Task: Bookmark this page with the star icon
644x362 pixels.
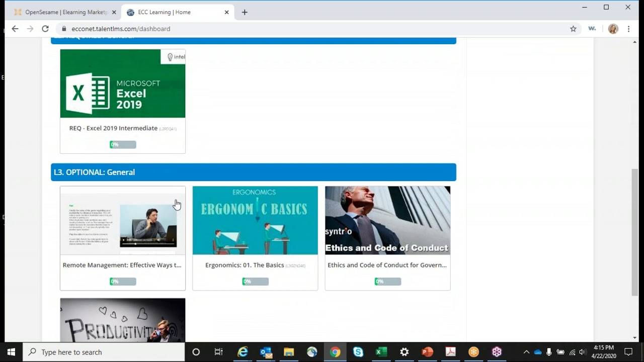Action: [x=573, y=29]
